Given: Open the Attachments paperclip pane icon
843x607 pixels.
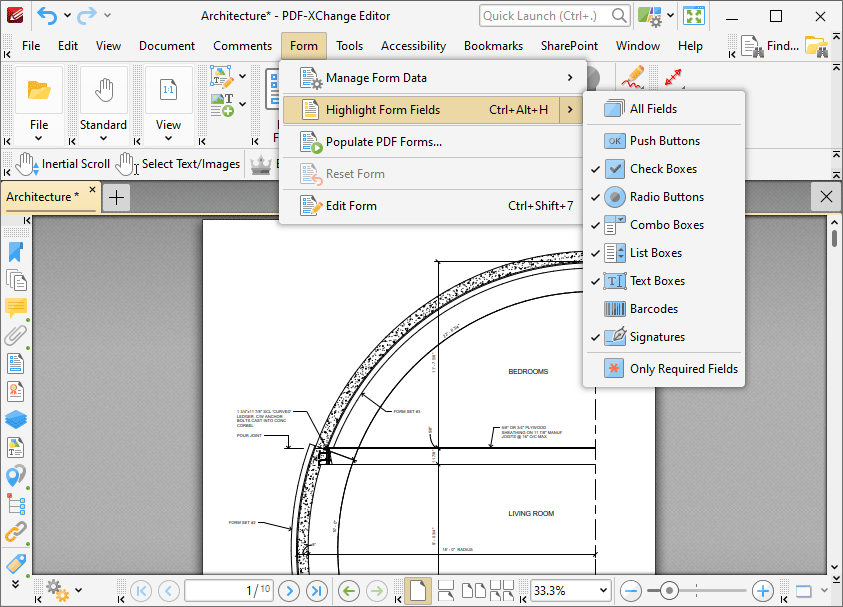Looking at the screenshot, I should tap(16, 336).
